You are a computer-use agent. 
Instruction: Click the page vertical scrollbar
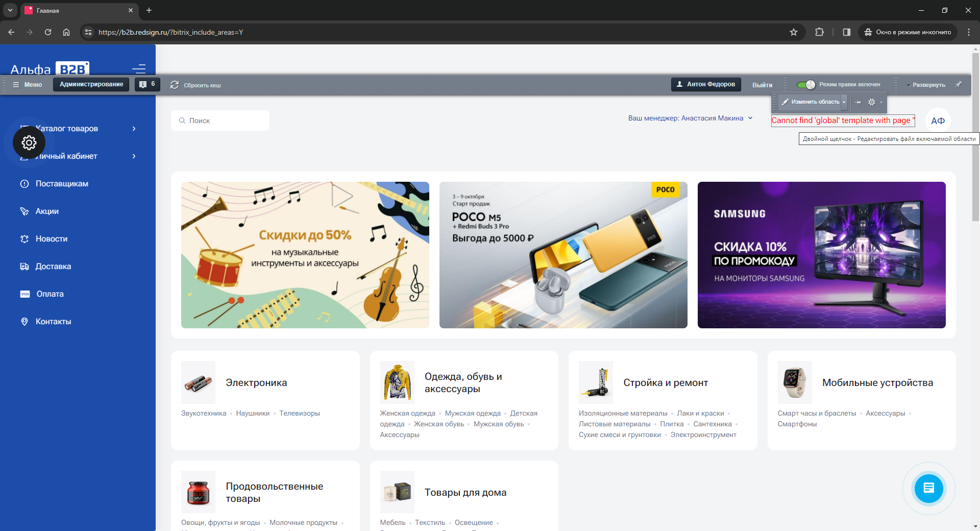pyautogui.click(x=975, y=137)
